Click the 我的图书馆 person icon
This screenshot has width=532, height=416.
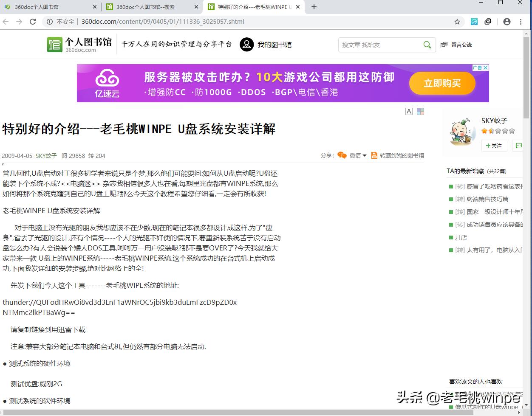[246, 44]
